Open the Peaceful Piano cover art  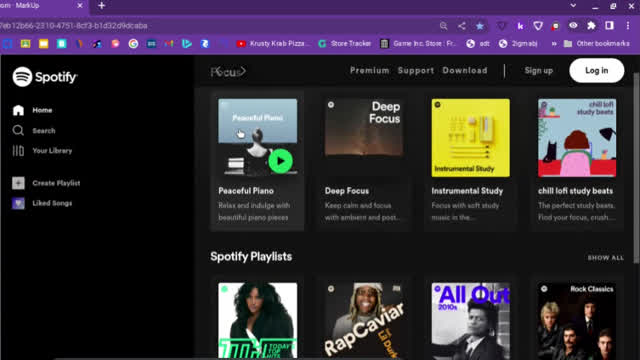[x=258, y=138]
